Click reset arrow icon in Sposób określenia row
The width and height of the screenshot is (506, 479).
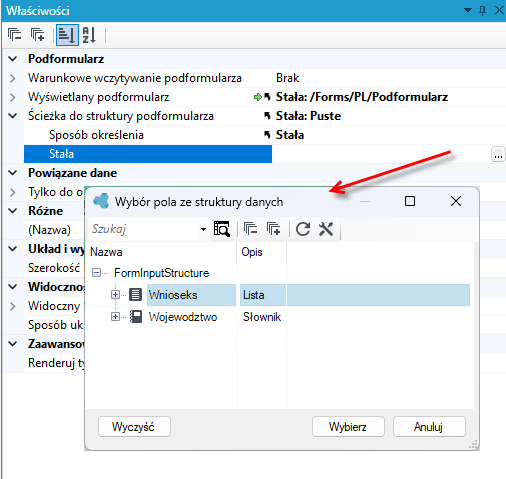pos(267,135)
